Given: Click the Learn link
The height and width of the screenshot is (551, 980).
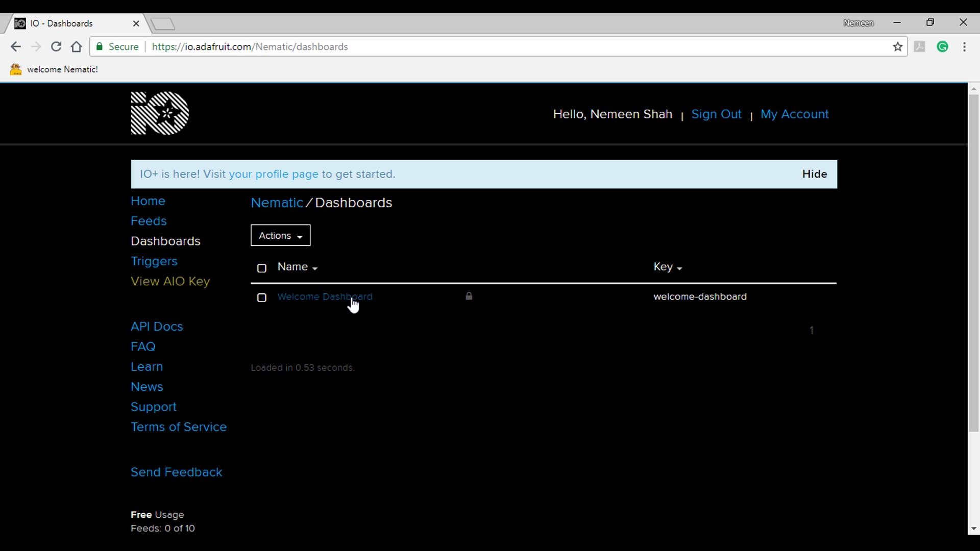Looking at the screenshot, I should click(146, 367).
